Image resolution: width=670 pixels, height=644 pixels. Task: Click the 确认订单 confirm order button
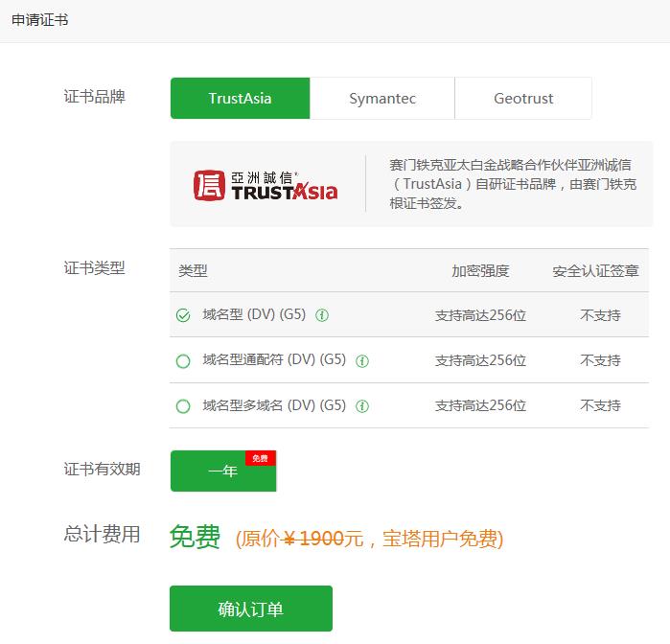[x=251, y=609]
